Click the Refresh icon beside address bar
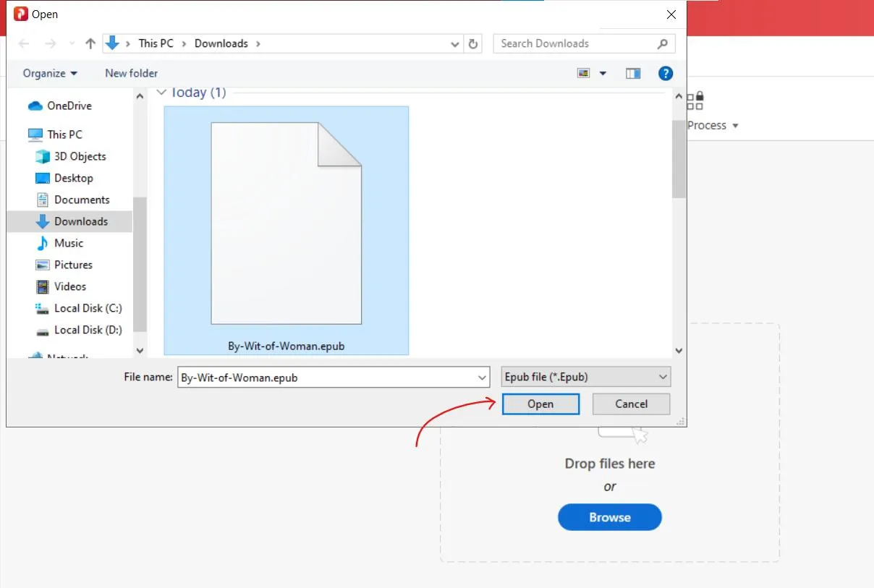874x588 pixels. point(473,43)
